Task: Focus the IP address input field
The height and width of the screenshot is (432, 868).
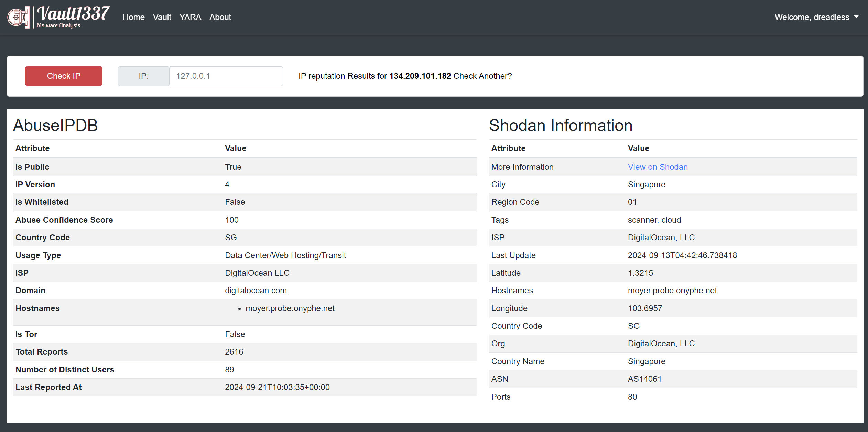Action: pos(226,76)
